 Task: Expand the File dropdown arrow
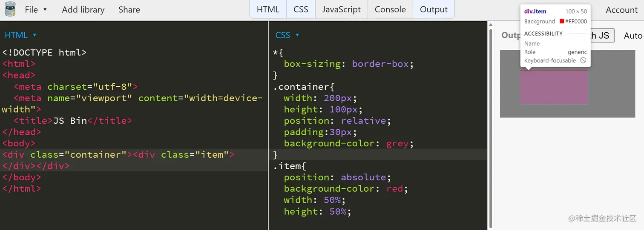tap(45, 9)
